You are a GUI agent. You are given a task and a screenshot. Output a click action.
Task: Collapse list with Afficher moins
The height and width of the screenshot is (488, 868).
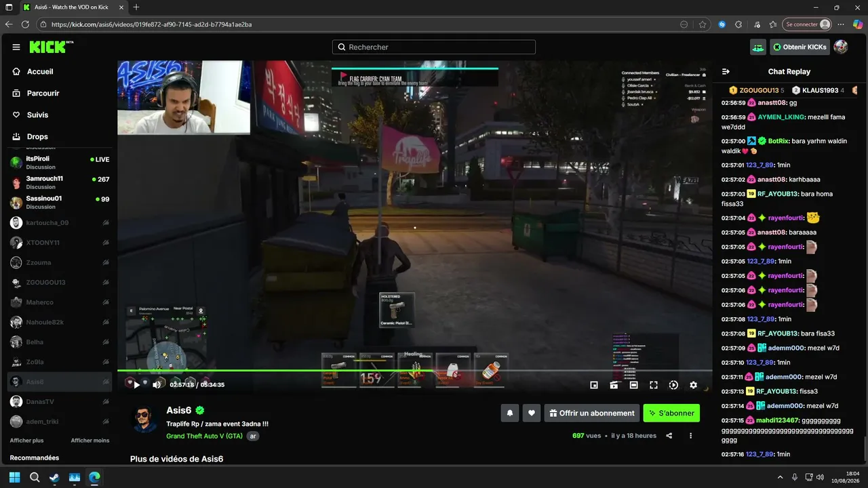click(90, 441)
